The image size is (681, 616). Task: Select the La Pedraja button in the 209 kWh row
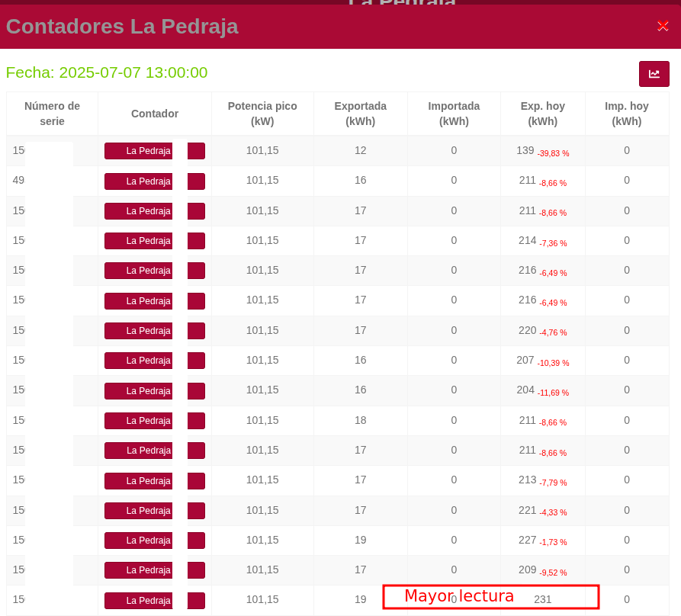click(x=139, y=570)
